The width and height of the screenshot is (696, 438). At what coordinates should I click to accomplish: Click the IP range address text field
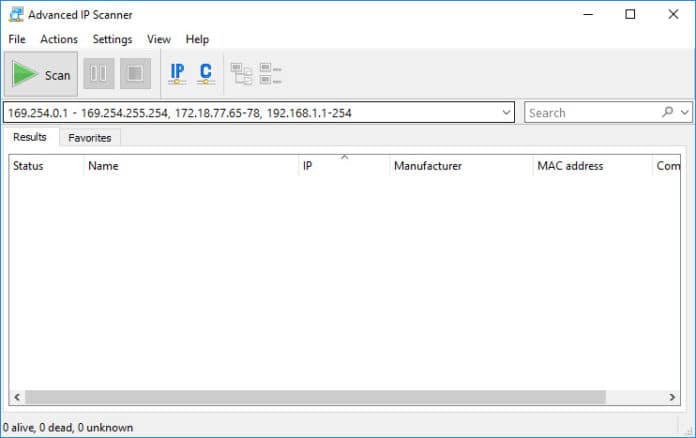(x=250, y=113)
